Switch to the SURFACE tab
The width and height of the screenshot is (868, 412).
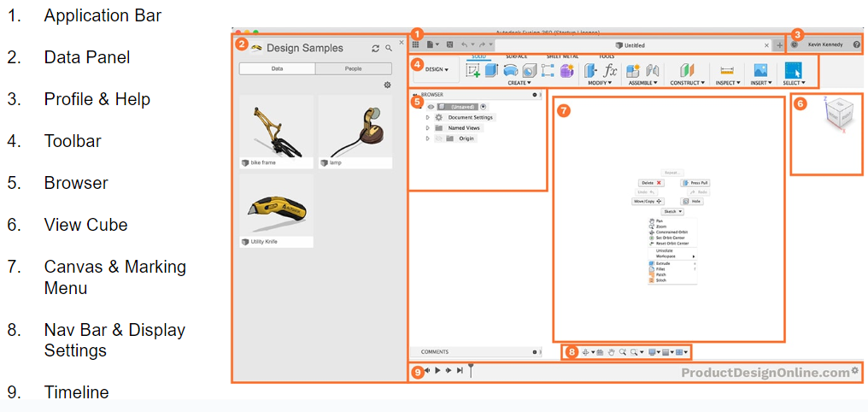point(517,56)
